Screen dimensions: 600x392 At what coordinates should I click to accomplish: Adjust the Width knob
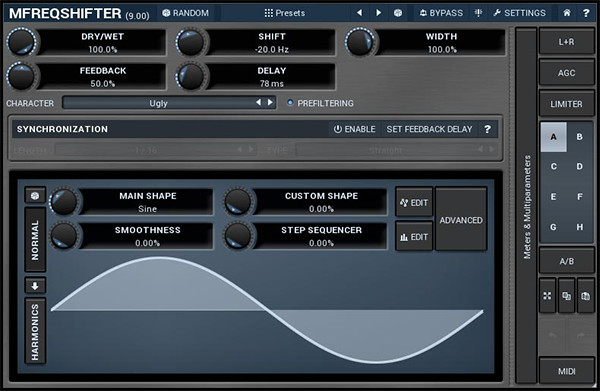pos(360,42)
